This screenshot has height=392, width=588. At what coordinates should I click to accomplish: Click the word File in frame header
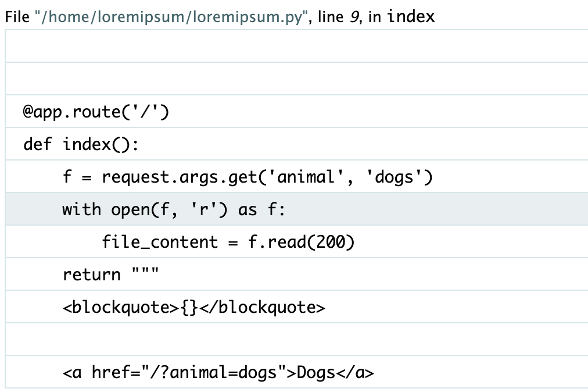pos(17,17)
